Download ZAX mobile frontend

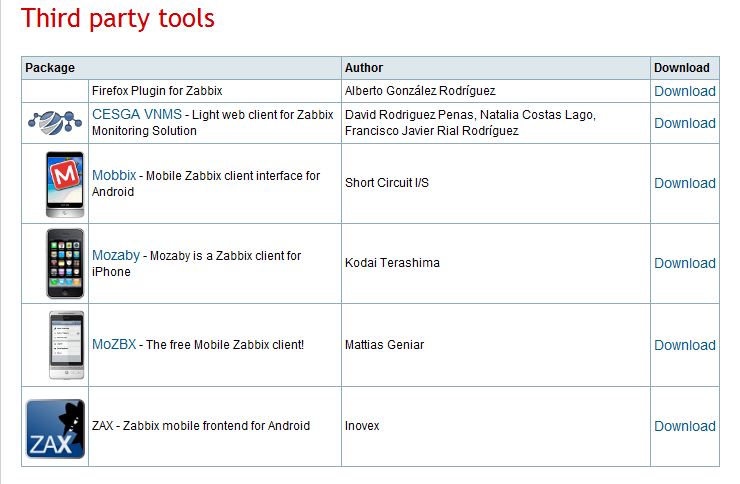pyautogui.click(x=684, y=426)
